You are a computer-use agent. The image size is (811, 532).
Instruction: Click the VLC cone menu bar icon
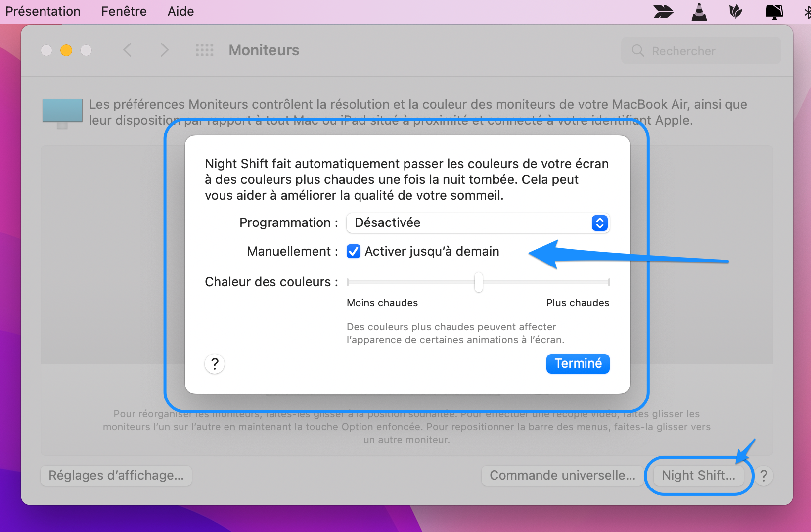click(699, 11)
